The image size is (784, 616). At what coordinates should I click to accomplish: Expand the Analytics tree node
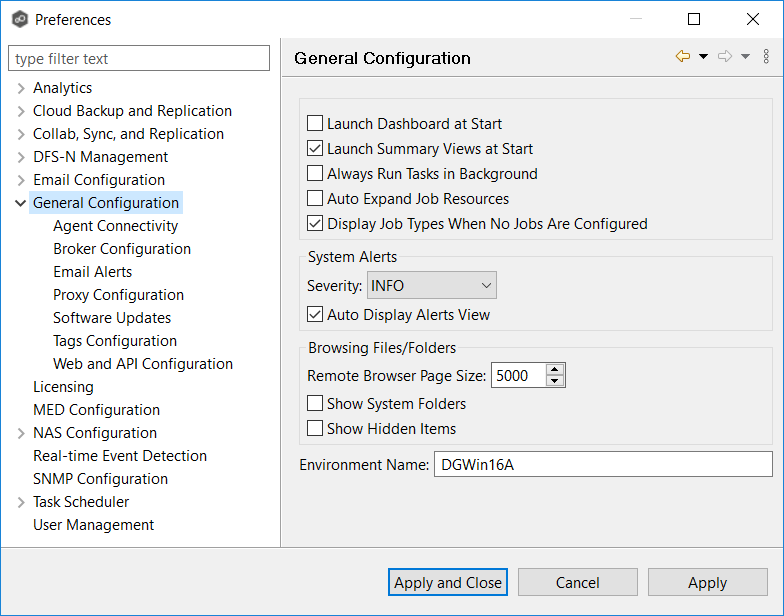pos(20,88)
